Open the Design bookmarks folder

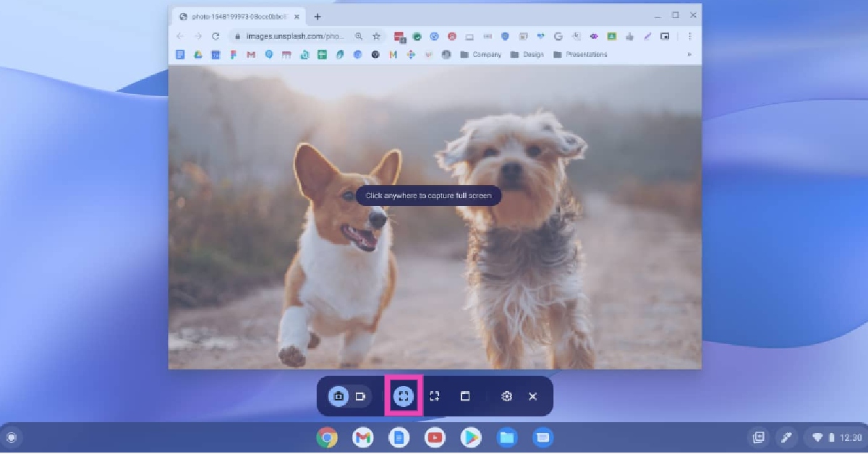527,55
